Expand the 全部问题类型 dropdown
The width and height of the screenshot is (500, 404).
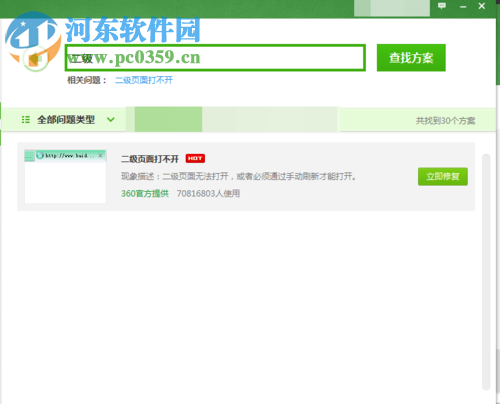pyautogui.click(x=111, y=119)
